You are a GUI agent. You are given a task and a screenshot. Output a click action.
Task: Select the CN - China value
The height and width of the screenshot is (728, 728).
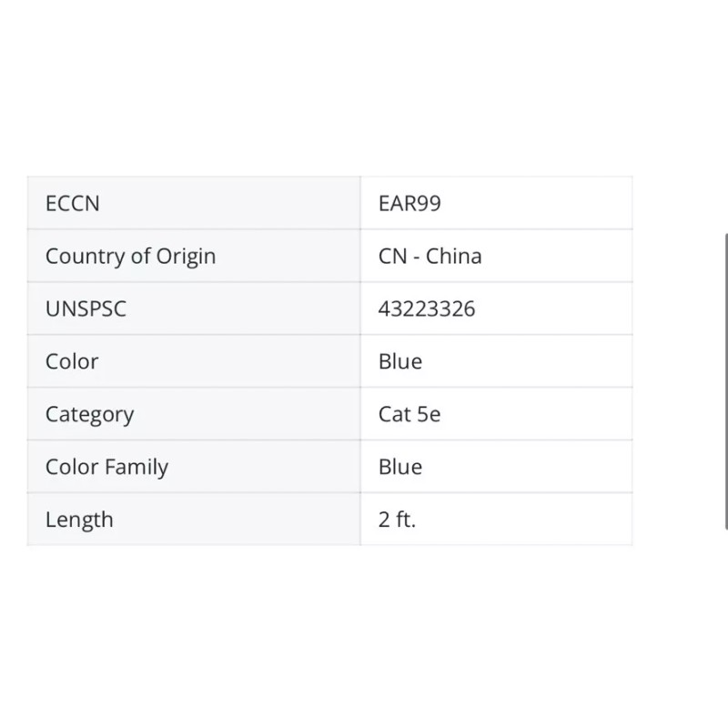click(x=430, y=256)
